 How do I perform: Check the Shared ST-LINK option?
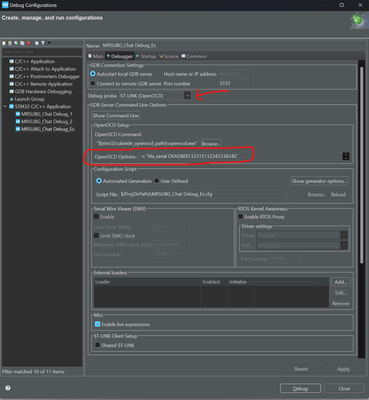pos(97,345)
